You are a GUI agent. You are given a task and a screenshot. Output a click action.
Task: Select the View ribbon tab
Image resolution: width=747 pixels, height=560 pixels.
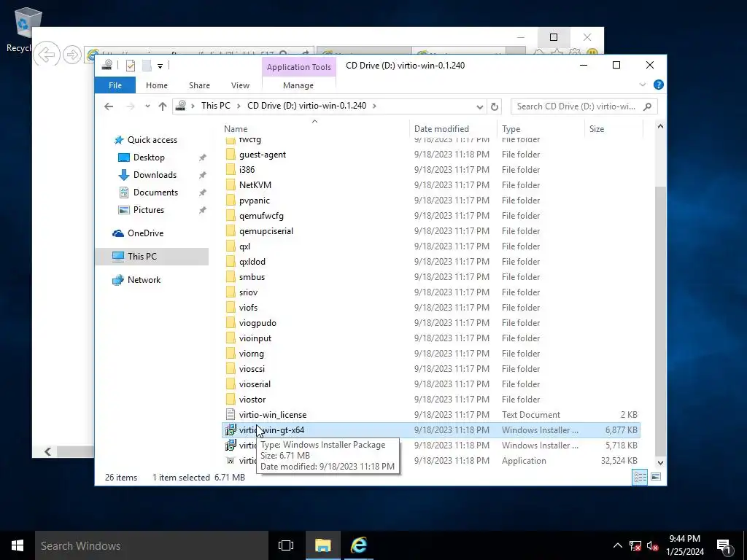click(x=240, y=85)
